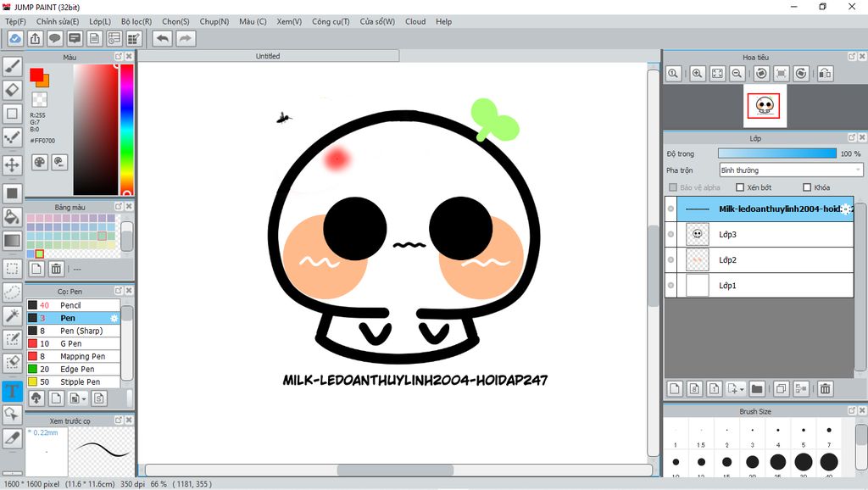Click the Undo arrow in toolbar
The width and height of the screenshot is (868, 490).
point(162,38)
